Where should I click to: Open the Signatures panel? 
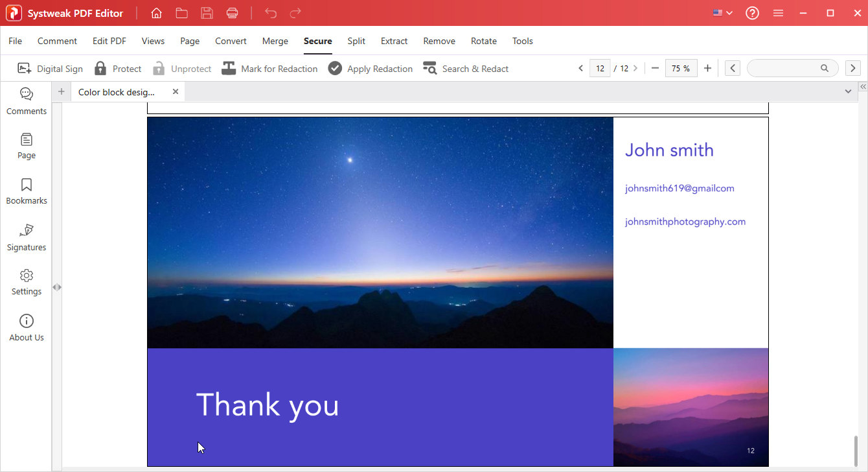pyautogui.click(x=27, y=237)
